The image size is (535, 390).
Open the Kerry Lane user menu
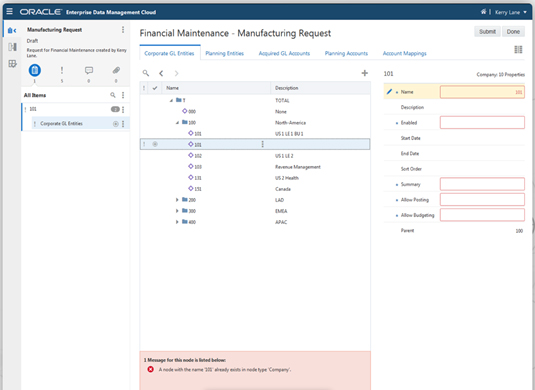coord(510,12)
